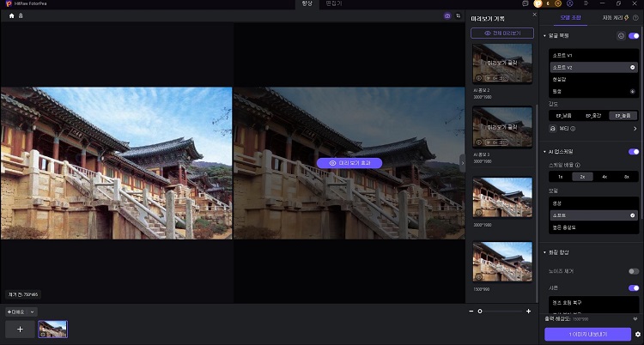Click the HitPaw FotorPea app logo
644x345 pixels.
tap(9, 3)
